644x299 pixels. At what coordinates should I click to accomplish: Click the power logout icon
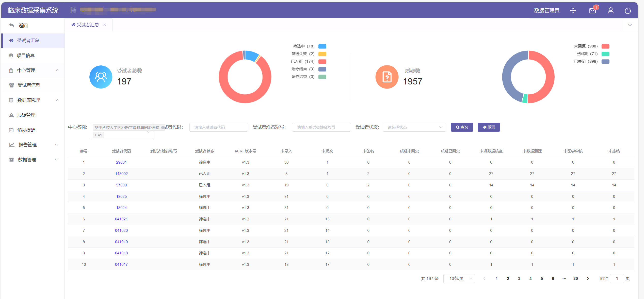coord(628,11)
